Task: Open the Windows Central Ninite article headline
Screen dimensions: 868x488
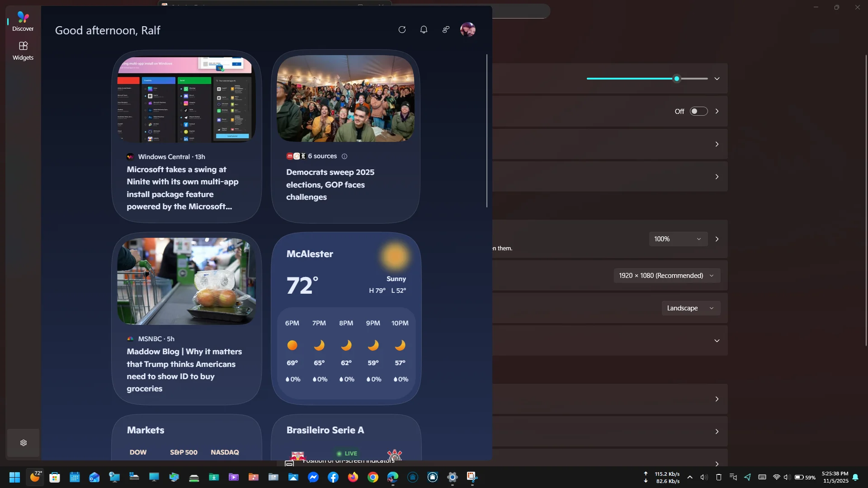Action: pos(183,188)
